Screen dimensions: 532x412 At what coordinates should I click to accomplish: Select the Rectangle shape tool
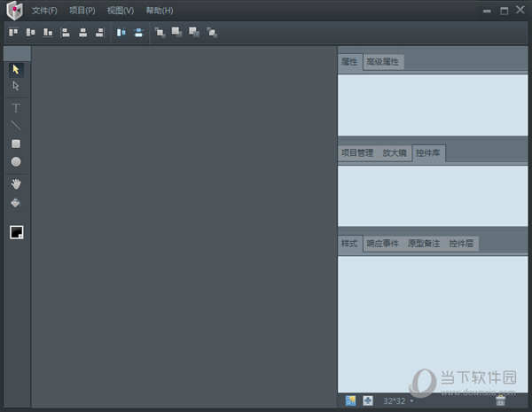(x=16, y=144)
